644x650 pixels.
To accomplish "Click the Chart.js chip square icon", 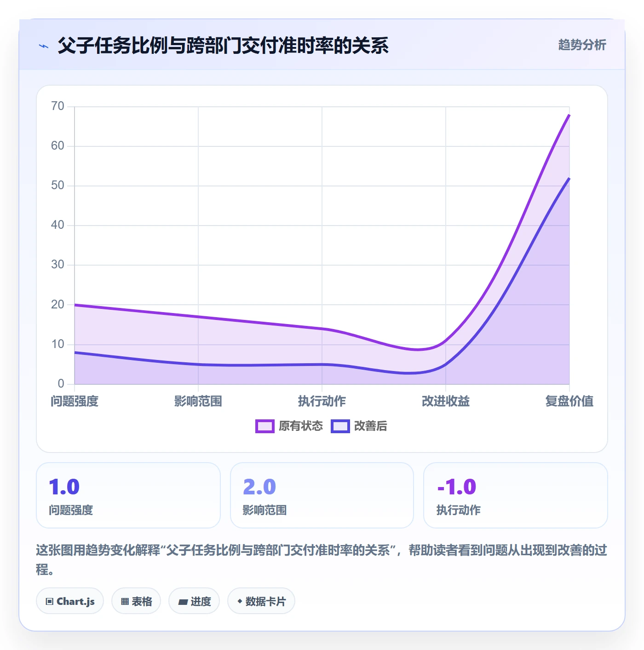I will click(x=50, y=602).
